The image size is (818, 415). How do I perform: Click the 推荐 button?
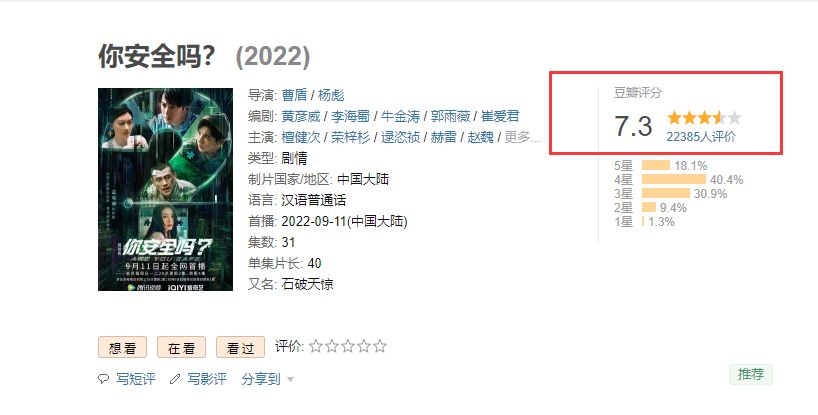pyautogui.click(x=751, y=374)
